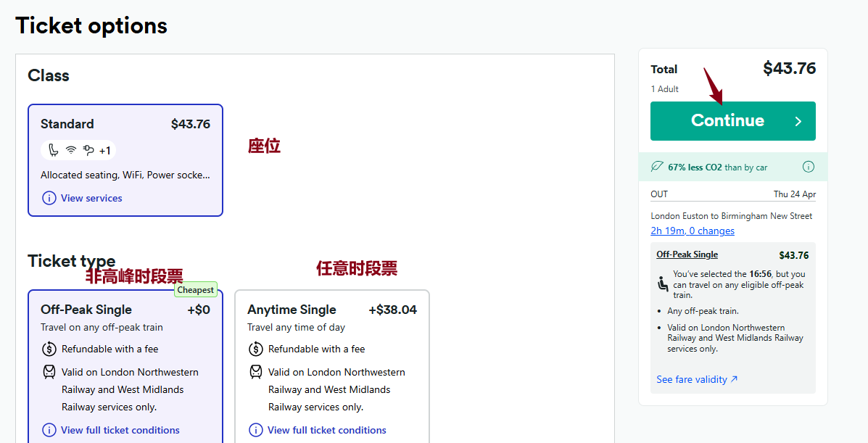Image resolution: width=868 pixels, height=443 pixels.
Task: Click the CO2 info circle icon
Action: coord(808,167)
